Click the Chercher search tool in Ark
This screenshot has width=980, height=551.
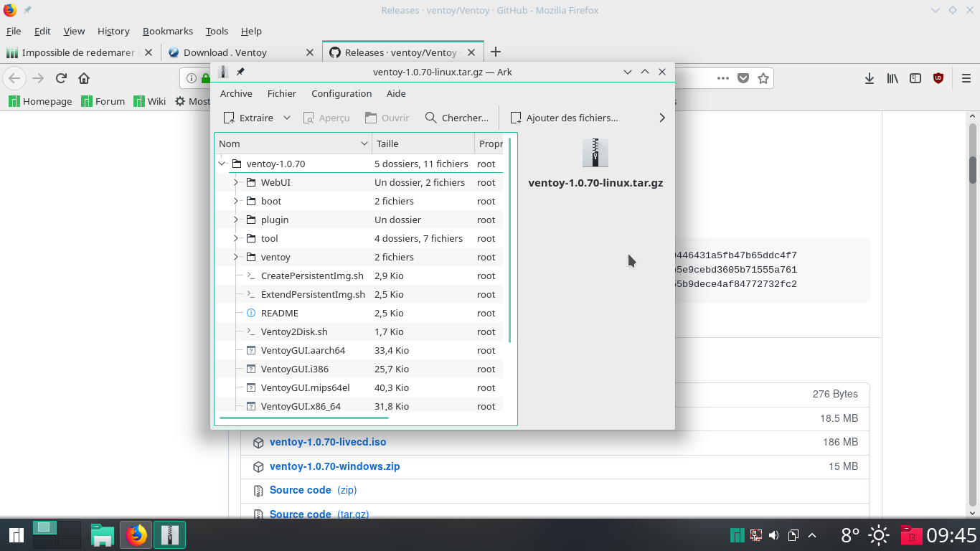pos(457,118)
